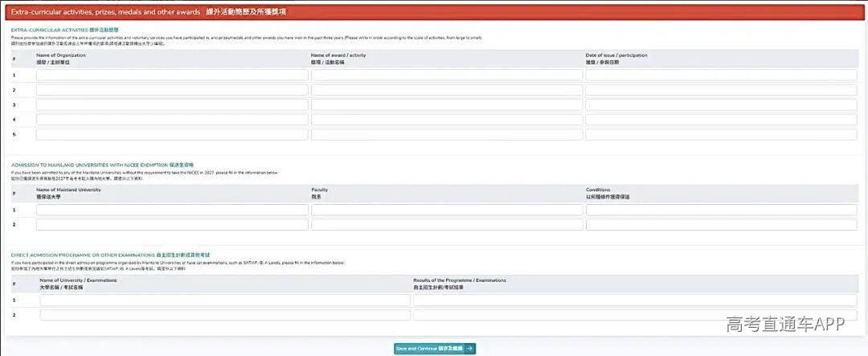868x356 pixels.
Task: Click Results of the Programme field row 1
Action: [x=636, y=300]
